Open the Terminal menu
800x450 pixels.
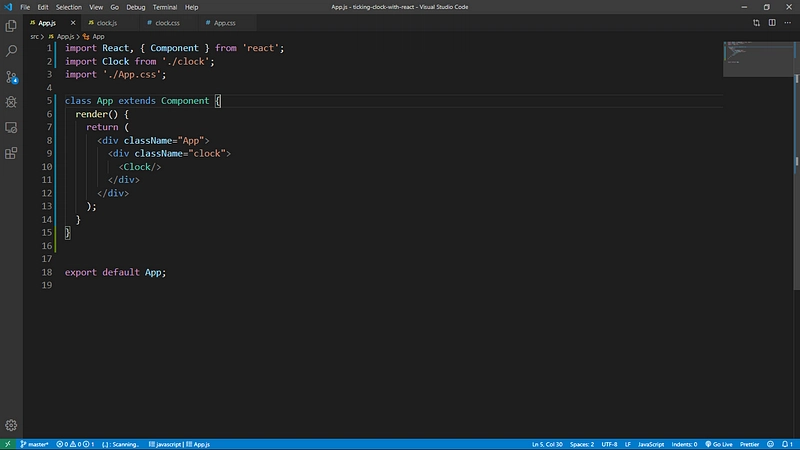pos(164,7)
